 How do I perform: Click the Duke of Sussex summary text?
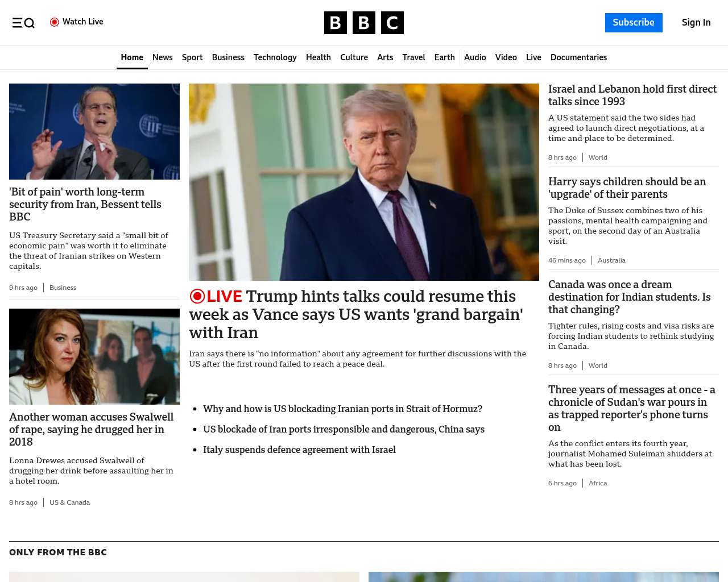pos(628,226)
